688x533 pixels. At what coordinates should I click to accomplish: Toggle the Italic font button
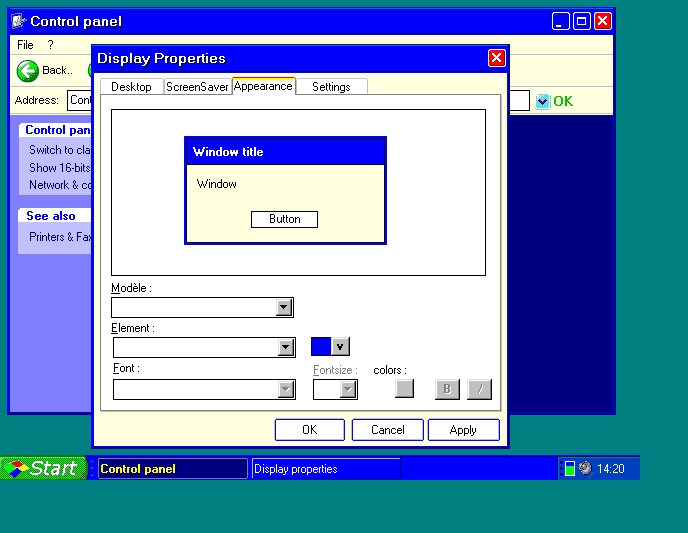click(x=479, y=389)
